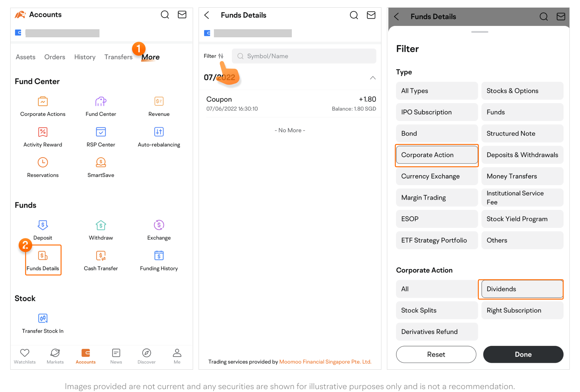This screenshot has width=580, height=392.
Task: Tap the Activity Reward icon
Action: point(43,132)
